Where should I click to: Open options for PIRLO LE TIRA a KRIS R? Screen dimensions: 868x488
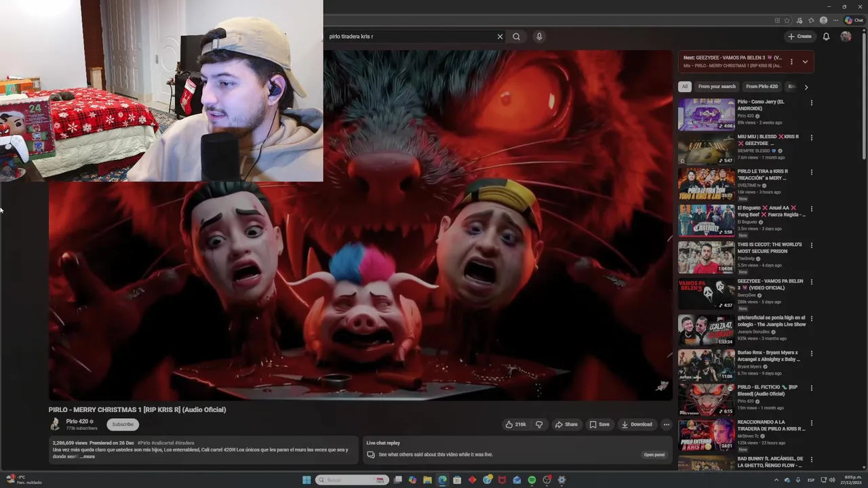point(811,173)
